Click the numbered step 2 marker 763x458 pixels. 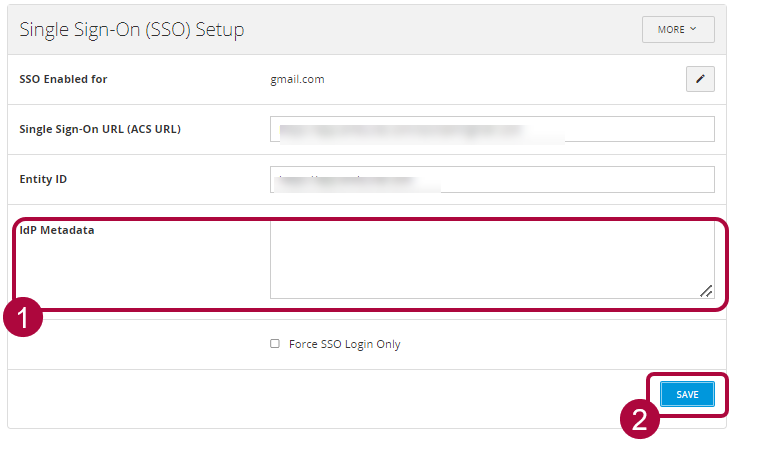tap(639, 417)
